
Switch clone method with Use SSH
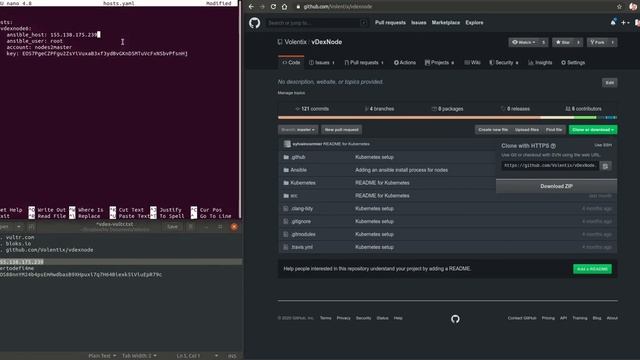tap(603, 145)
